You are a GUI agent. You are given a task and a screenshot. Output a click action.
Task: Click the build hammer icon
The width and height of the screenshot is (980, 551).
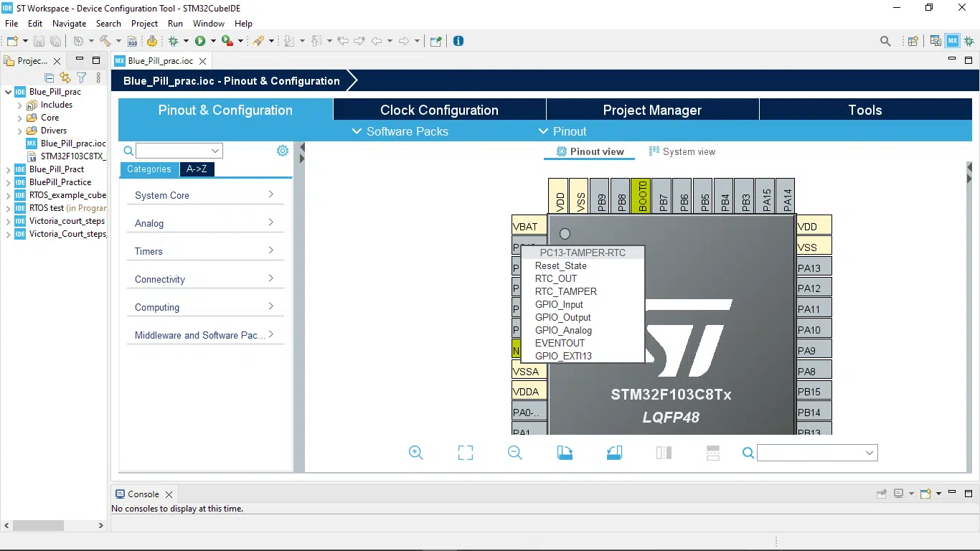(105, 41)
